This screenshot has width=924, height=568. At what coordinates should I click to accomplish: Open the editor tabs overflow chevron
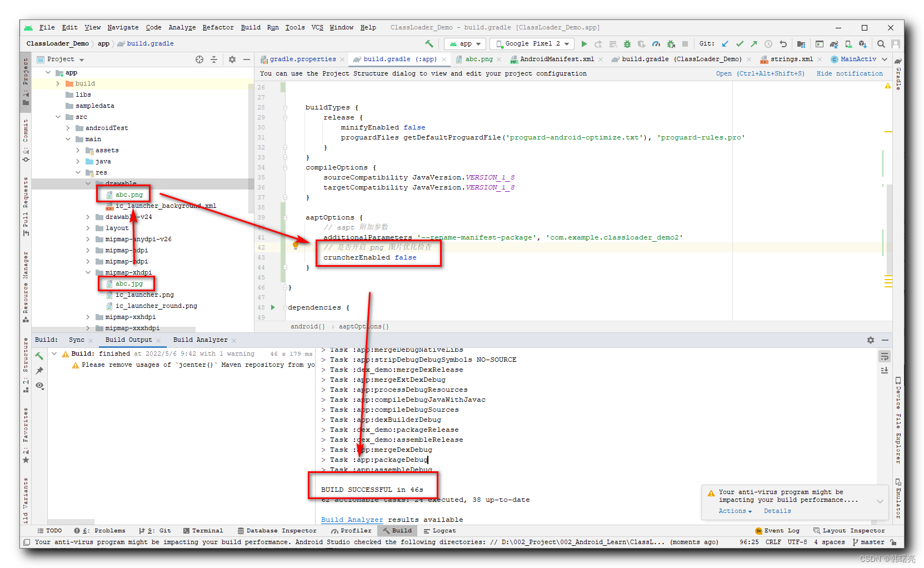(x=885, y=59)
